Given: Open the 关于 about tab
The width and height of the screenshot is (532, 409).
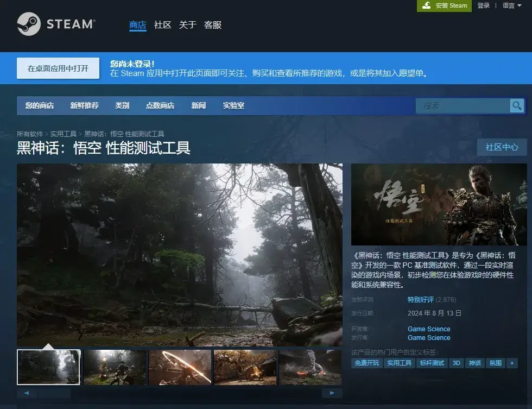Looking at the screenshot, I should tap(188, 25).
